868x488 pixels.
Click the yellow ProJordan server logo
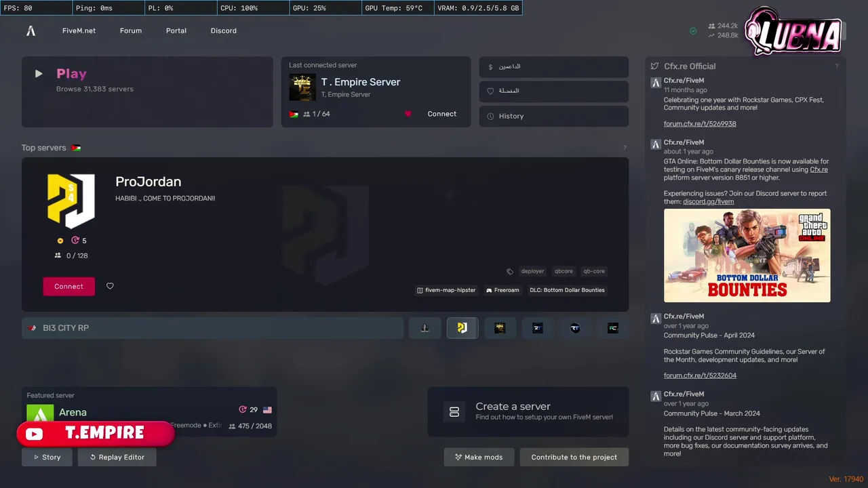71,201
